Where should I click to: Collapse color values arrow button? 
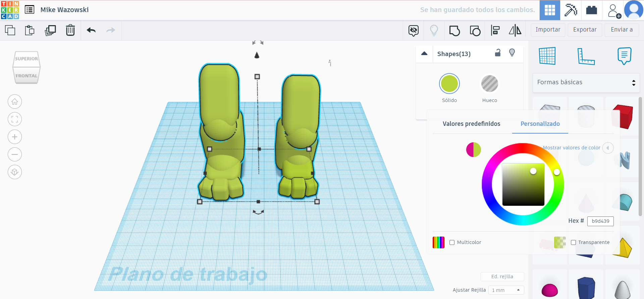[x=608, y=148]
